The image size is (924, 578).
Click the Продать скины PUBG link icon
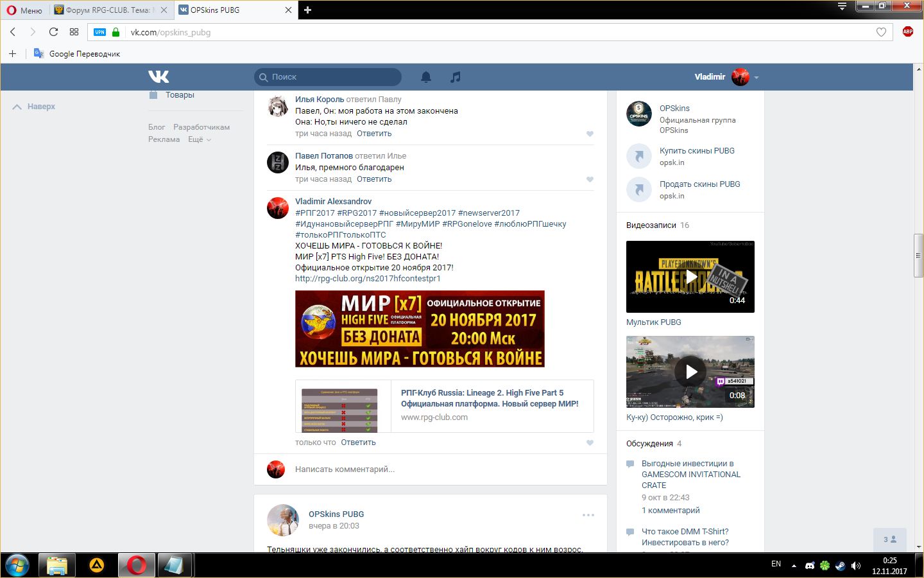(639, 189)
